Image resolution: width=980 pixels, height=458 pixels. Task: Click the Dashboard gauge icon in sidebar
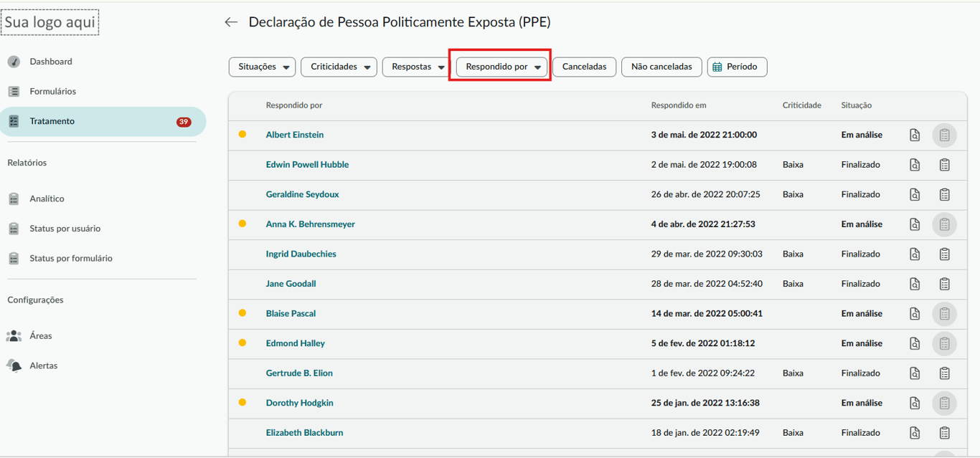coord(14,62)
